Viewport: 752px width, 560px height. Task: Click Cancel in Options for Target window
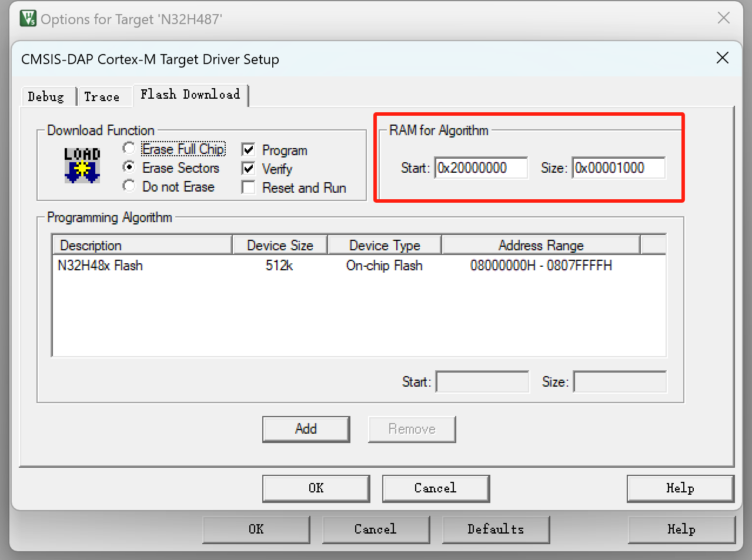tap(376, 529)
